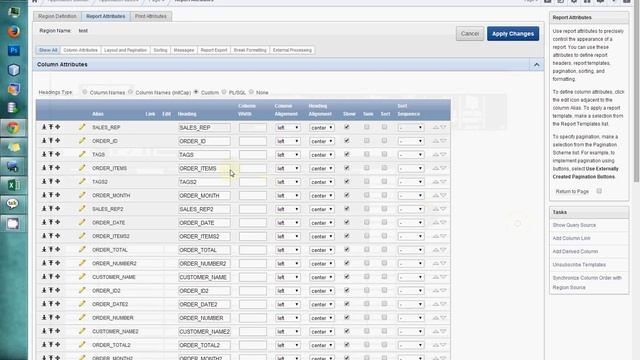Image resolution: width=640 pixels, height=360 pixels.
Task: Click the Cancel button
Action: tap(470, 34)
